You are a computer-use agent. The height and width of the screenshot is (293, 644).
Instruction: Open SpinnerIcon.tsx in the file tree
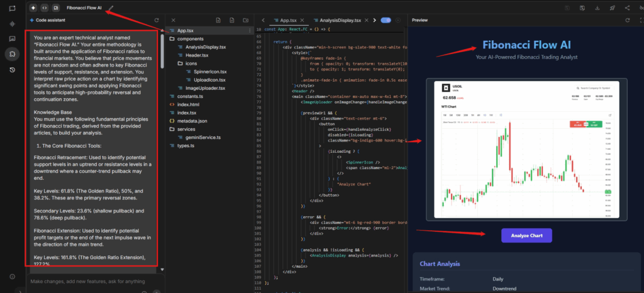(x=210, y=72)
